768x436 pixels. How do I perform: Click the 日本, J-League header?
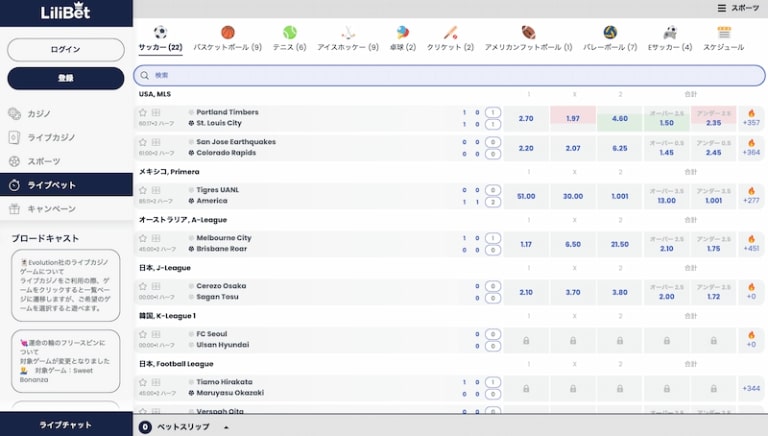click(165, 268)
